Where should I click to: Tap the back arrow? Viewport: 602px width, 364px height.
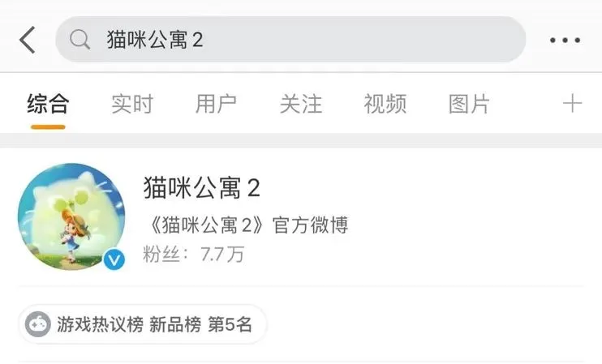pyautogui.click(x=27, y=40)
